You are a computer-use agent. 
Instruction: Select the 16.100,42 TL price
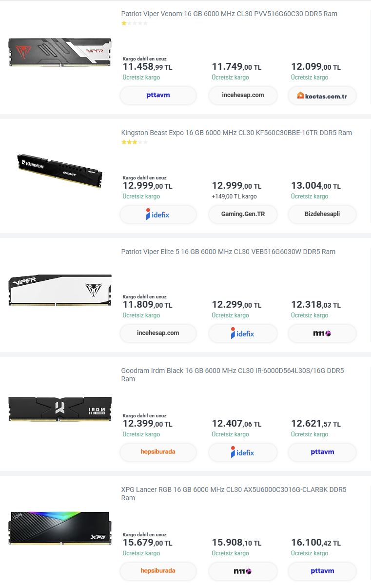316,543
